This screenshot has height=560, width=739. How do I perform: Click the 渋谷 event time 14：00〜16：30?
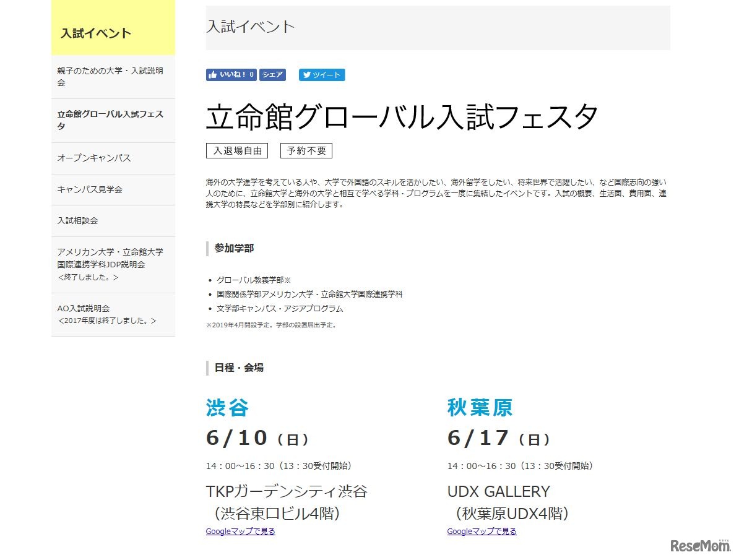[240, 466]
